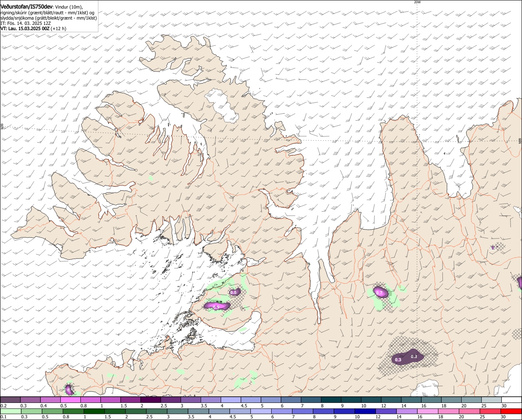Click the 1 darkest green swatch in lower legend row
Viewport: 522px width, 420px height.
(x=94, y=411)
